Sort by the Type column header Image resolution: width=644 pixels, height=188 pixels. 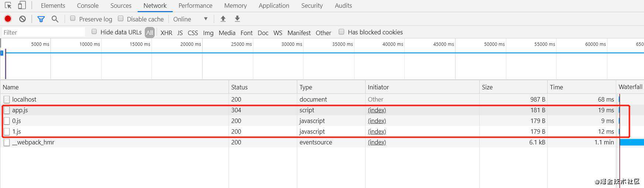(x=331, y=87)
